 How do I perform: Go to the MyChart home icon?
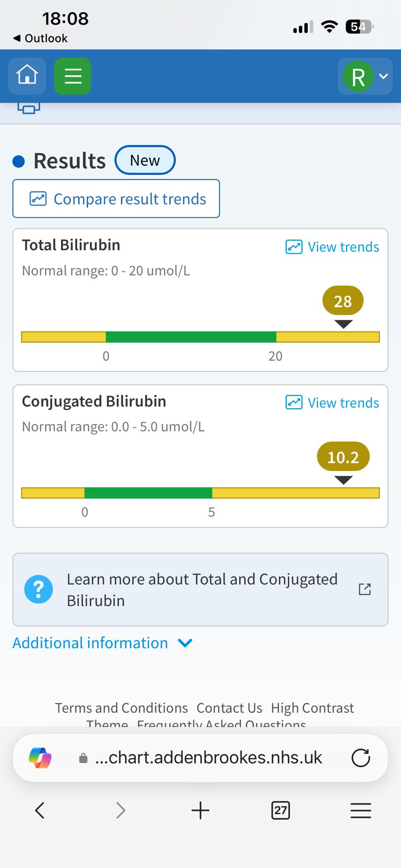27,76
